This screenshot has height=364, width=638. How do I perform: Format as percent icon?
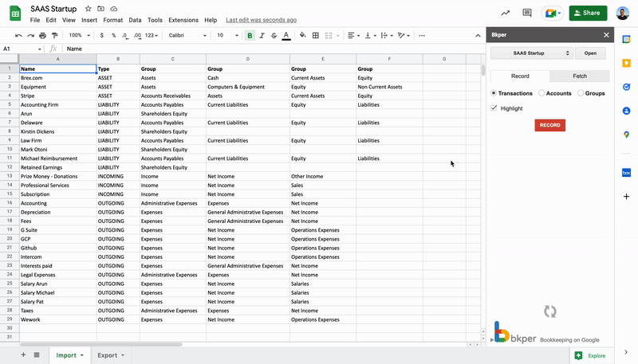114,36
